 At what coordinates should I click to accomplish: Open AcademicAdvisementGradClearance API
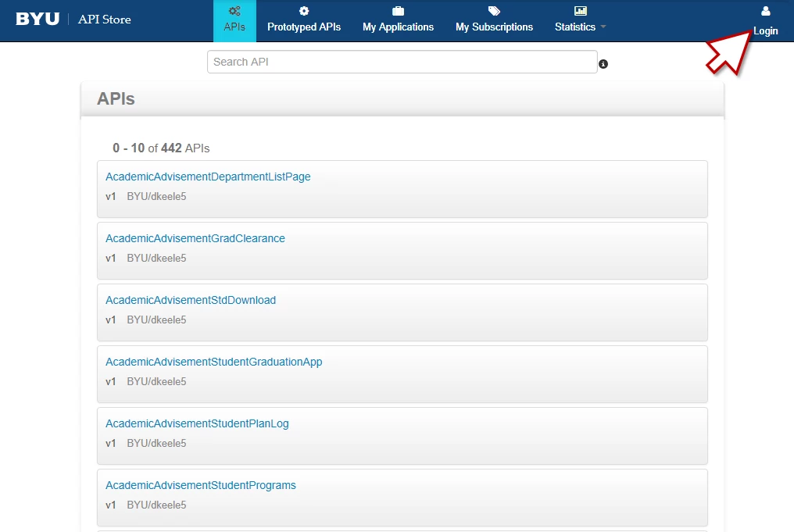coord(195,238)
